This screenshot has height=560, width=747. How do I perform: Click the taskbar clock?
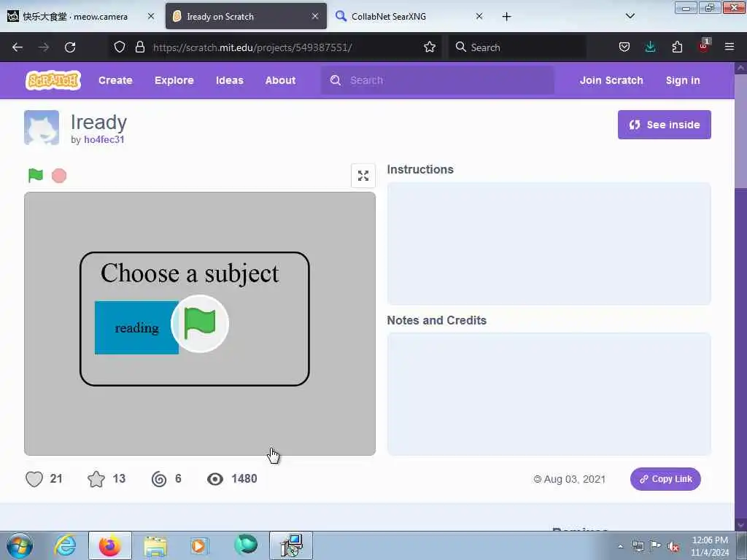[710, 546]
